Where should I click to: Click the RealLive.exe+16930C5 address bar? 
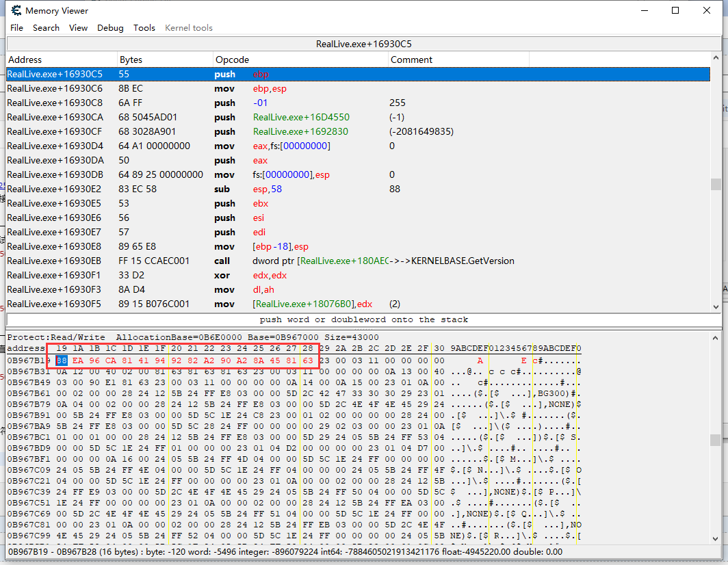[x=363, y=44]
